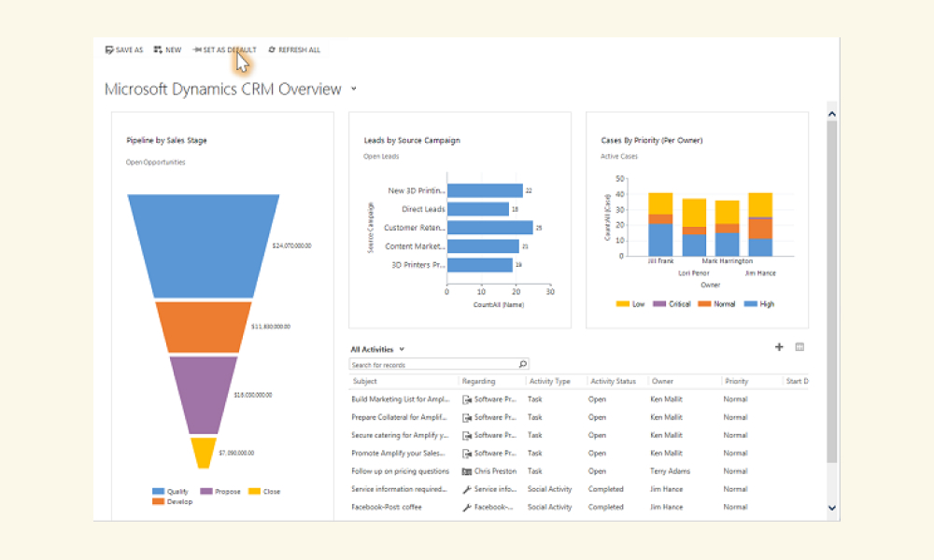Image resolution: width=934 pixels, height=560 pixels.
Task: Open Promote Amplify your Sales... activity
Action: pyautogui.click(x=398, y=453)
